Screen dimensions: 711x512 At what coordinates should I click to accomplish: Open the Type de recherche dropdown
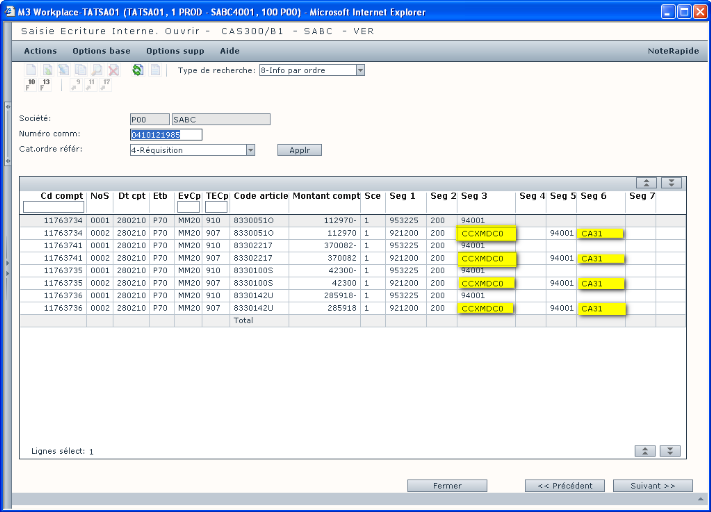[360, 70]
